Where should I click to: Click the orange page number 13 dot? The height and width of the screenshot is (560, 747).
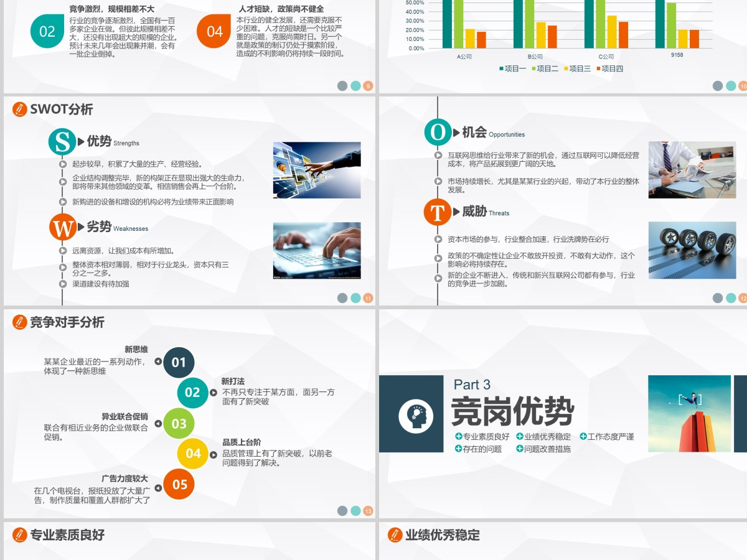click(368, 511)
